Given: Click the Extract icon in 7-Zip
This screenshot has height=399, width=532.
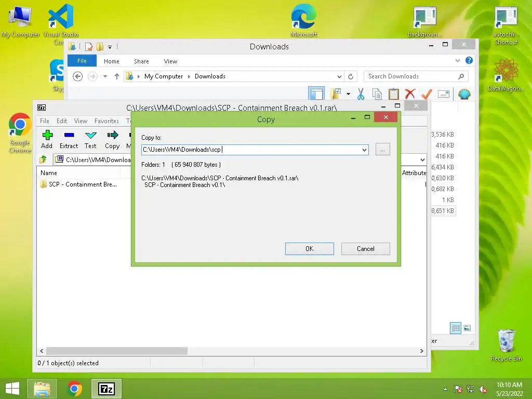Looking at the screenshot, I should pos(69,139).
